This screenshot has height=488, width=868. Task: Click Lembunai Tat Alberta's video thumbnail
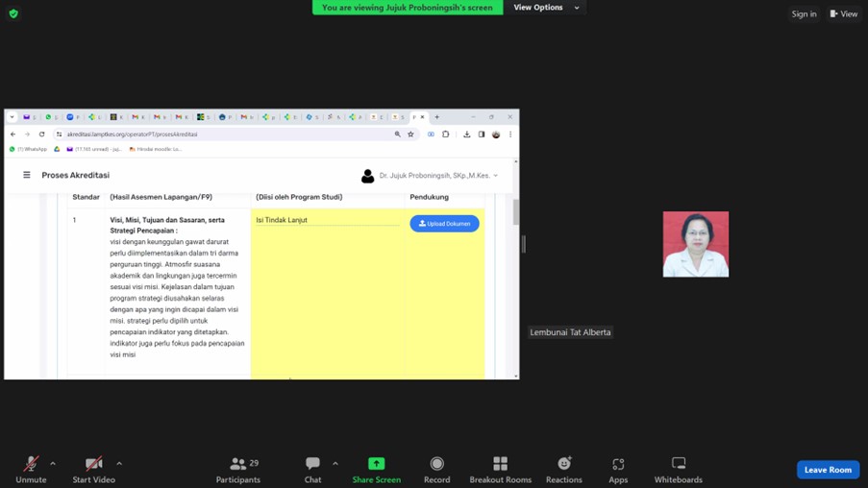pos(696,244)
